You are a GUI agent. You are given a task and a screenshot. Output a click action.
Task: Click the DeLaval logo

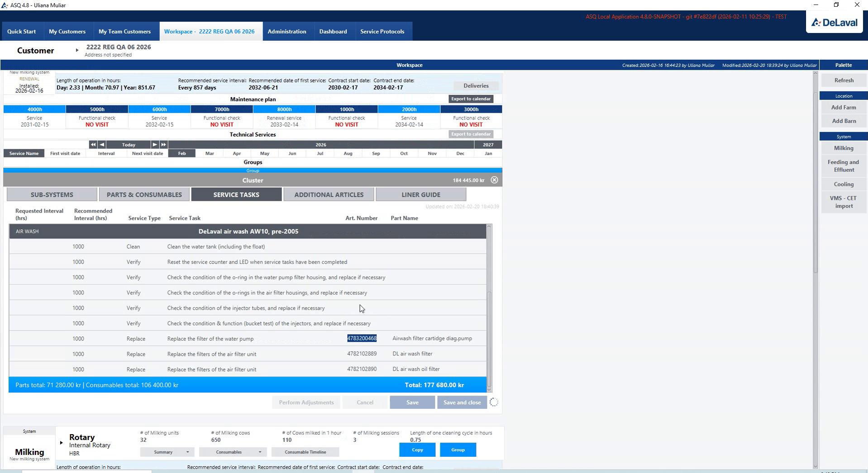pos(835,23)
